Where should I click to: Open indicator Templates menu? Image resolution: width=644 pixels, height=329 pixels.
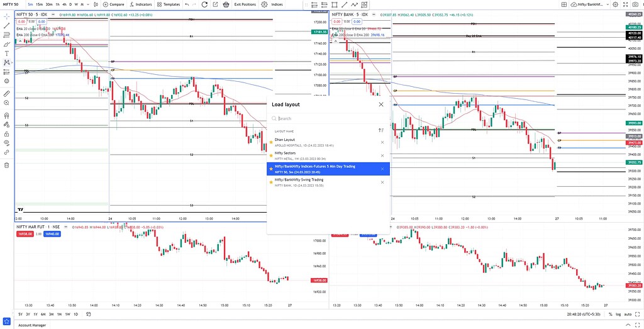169,4
